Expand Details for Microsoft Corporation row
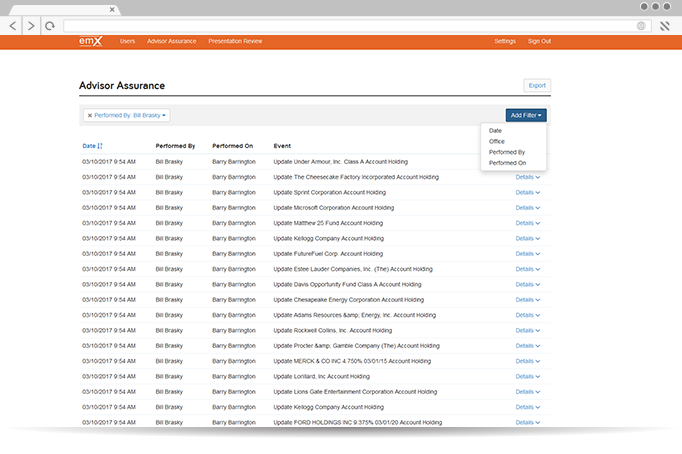The height and width of the screenshot is (454, 682). pos(528,208)
